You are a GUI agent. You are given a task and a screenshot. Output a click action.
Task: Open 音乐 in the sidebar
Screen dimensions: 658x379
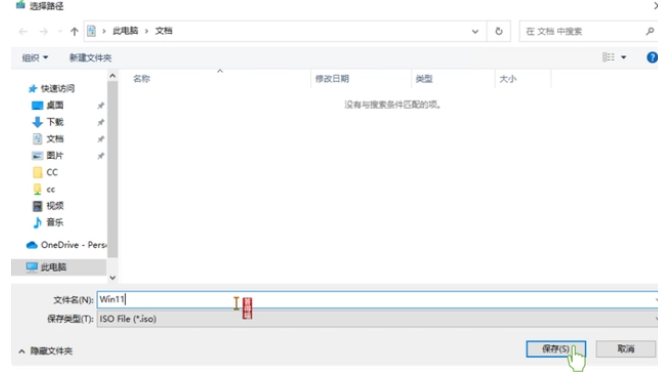(48, 222)
